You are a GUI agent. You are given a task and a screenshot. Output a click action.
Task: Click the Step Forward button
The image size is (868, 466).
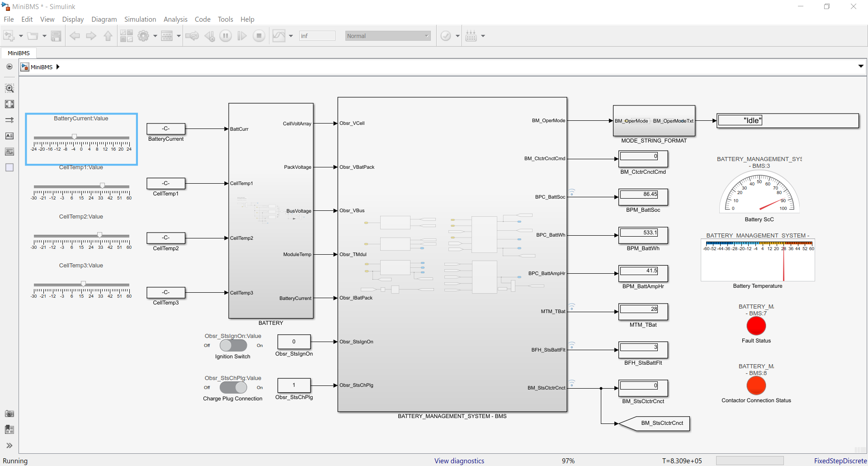tap(242, 36)
